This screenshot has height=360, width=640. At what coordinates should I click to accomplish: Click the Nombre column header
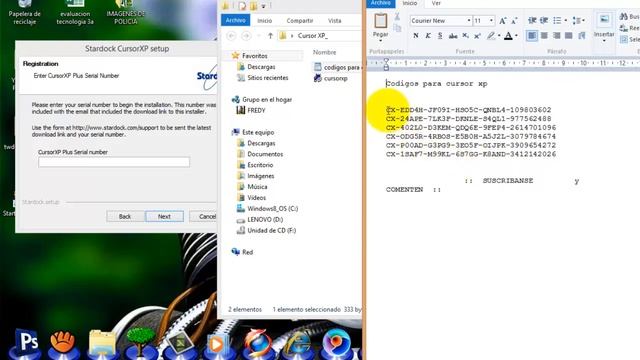[324, 52]
